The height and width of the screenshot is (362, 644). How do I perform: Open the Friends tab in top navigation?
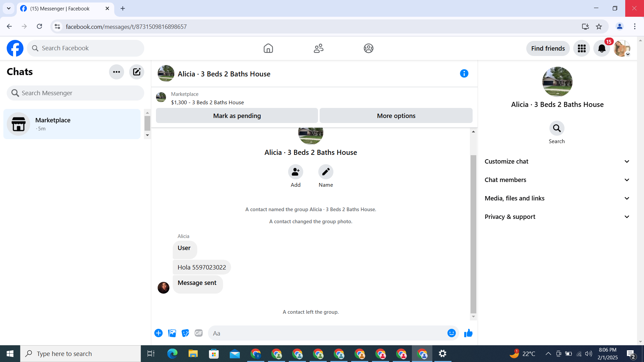pyautogui.click(x=318, y=49)
